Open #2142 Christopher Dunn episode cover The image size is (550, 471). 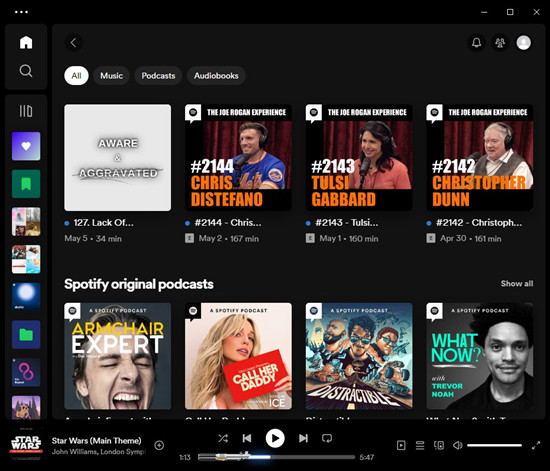[x=479, y=157]
